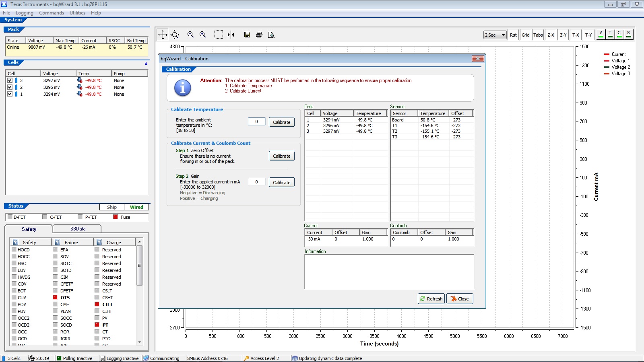Viewport: 644px width, 362px height.
Task: Open the Commands menu
Action: (x=52, y=13)
